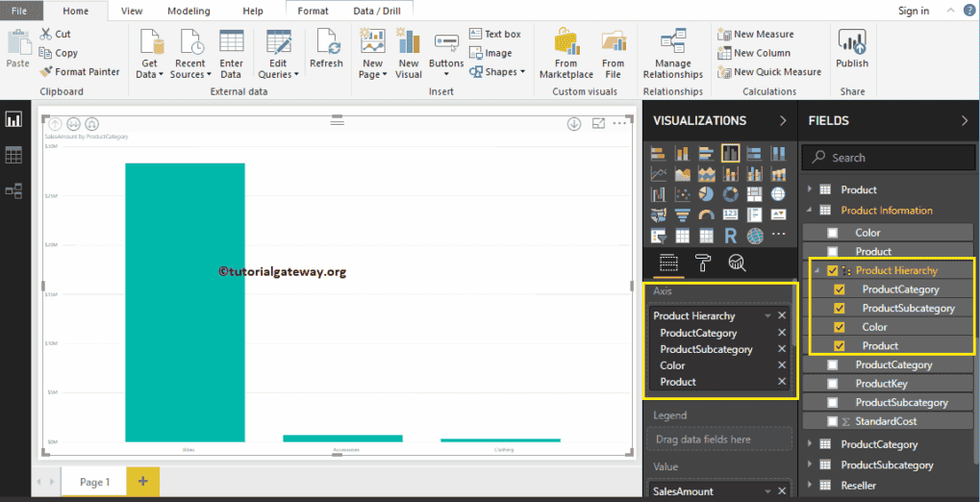Open the Modeling ribbon tab
980x502 pixels.
tap(188, 11)
